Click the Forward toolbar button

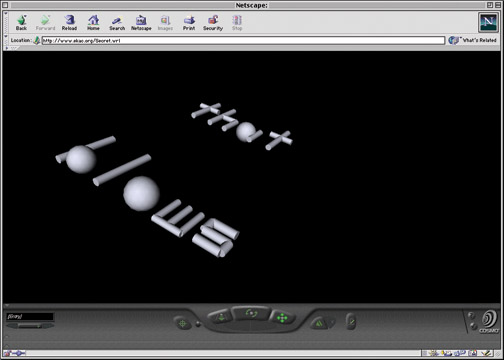pos(45,23)
